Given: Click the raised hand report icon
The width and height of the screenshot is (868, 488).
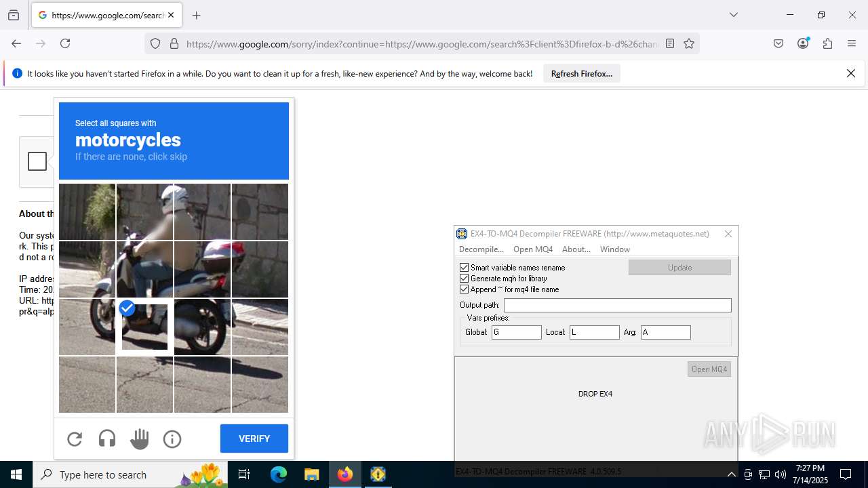Looking at the screenshot, I should tap(140, 439).
